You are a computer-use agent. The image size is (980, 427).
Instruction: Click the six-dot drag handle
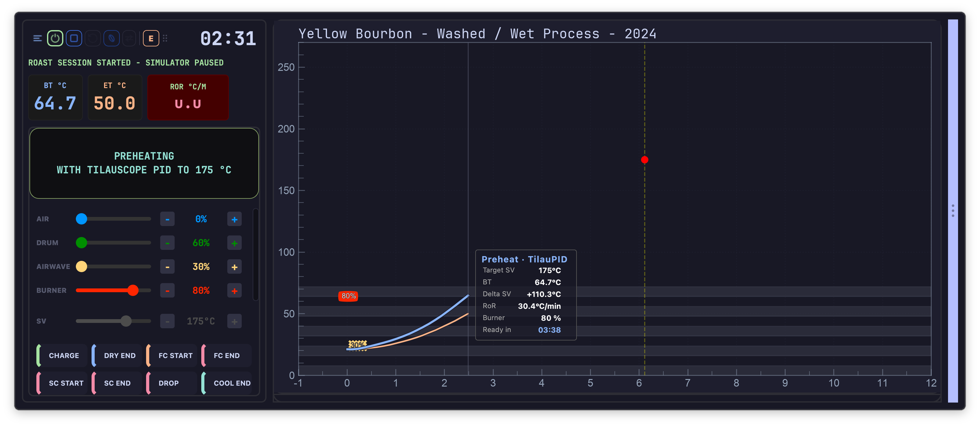point(165,39)
